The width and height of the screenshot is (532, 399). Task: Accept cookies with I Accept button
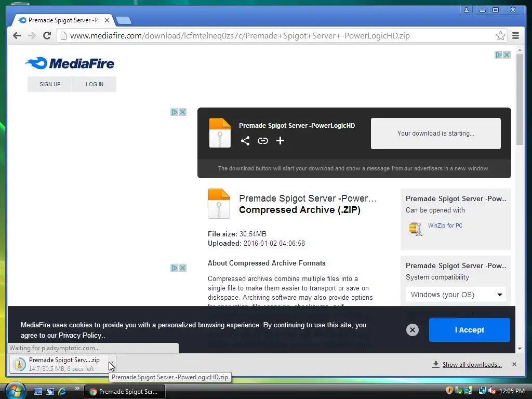[x=469, y=330]
